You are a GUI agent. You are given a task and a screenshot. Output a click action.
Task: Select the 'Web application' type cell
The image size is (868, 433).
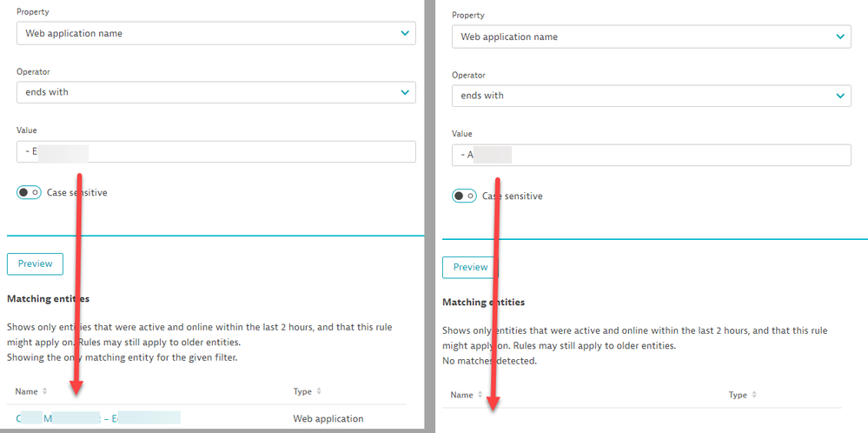328,418
